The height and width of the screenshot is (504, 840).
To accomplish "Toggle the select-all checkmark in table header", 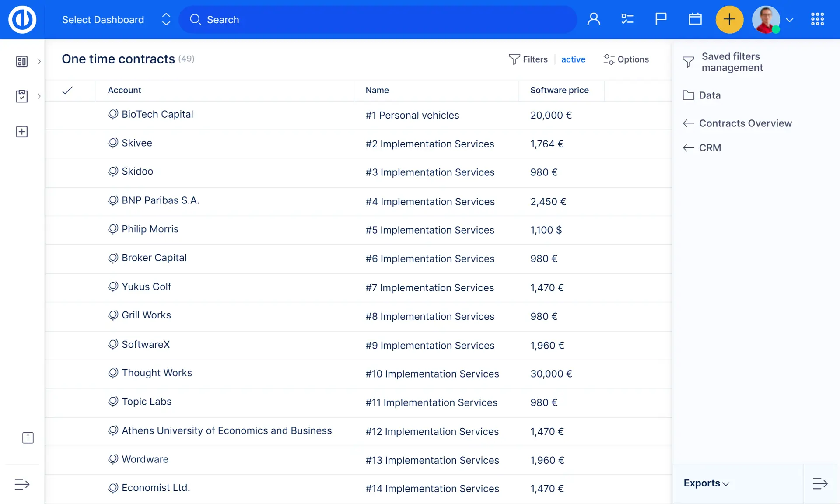I will tap(67, 90).
